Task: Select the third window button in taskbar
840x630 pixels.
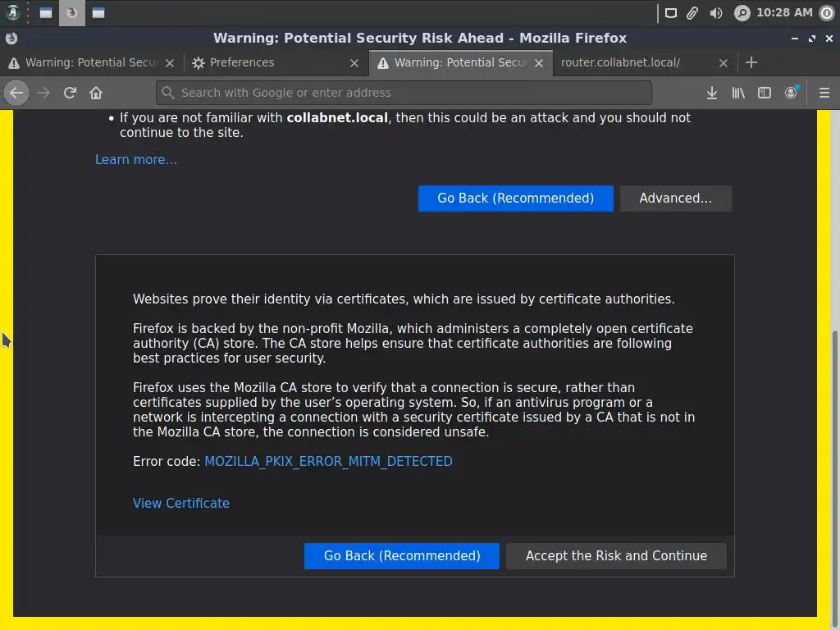Action: tap(98, 13)
